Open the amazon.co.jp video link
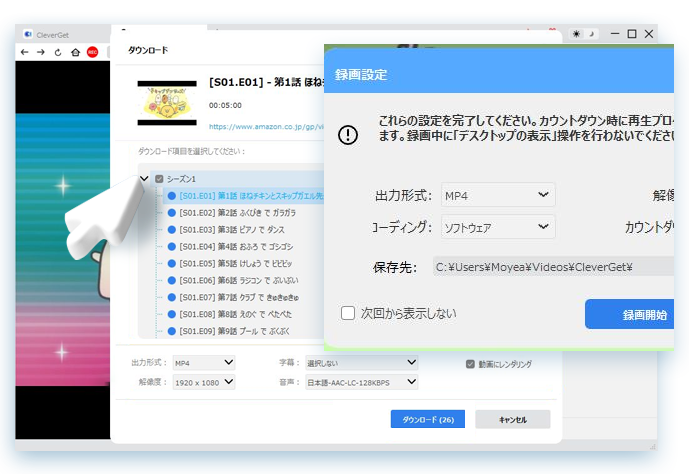The image size is (689, 474). click(x=266, y=127)
